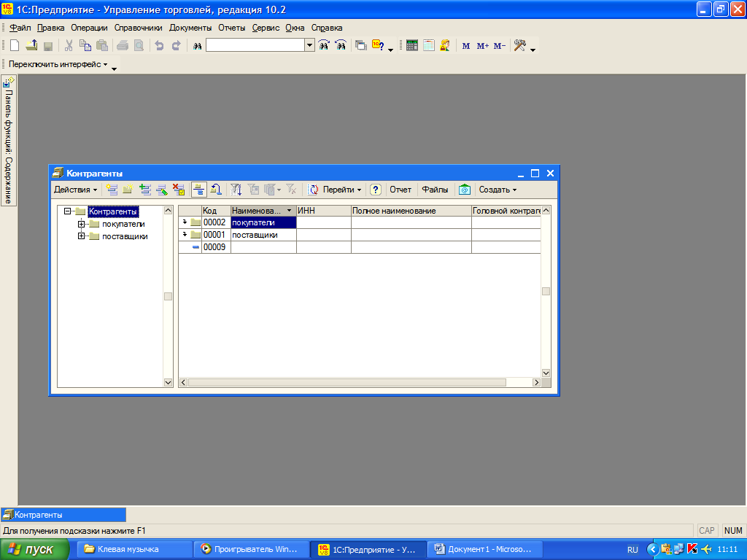The image size is (747, 560).
Task: Open Панель функций side panel tab
Action: [9, 141]
